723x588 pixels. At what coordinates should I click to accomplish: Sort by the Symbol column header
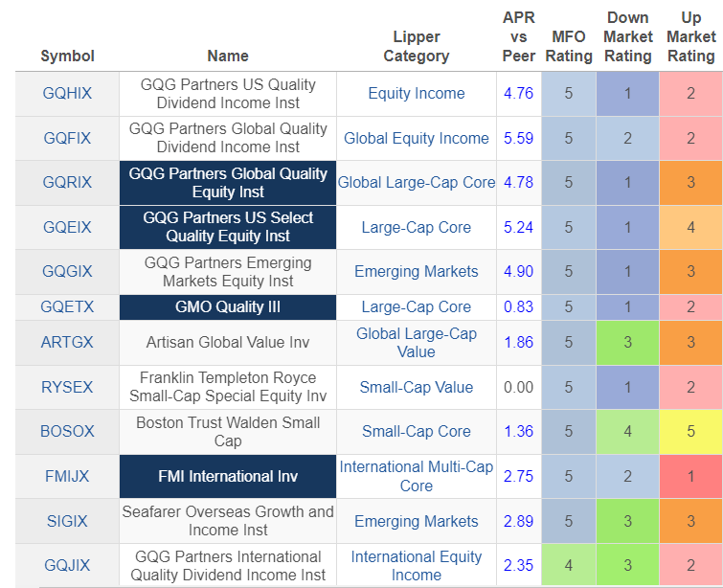coord(67,56)
